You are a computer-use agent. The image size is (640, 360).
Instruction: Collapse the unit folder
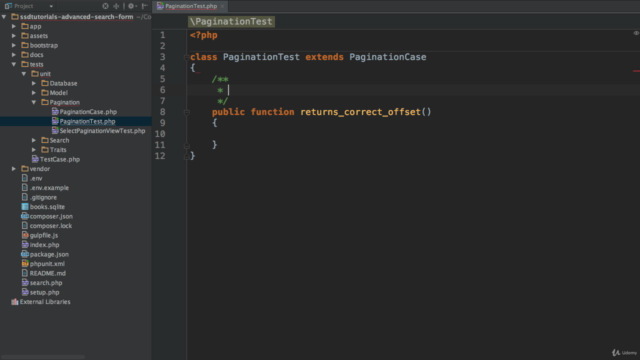tap(24, 74)
